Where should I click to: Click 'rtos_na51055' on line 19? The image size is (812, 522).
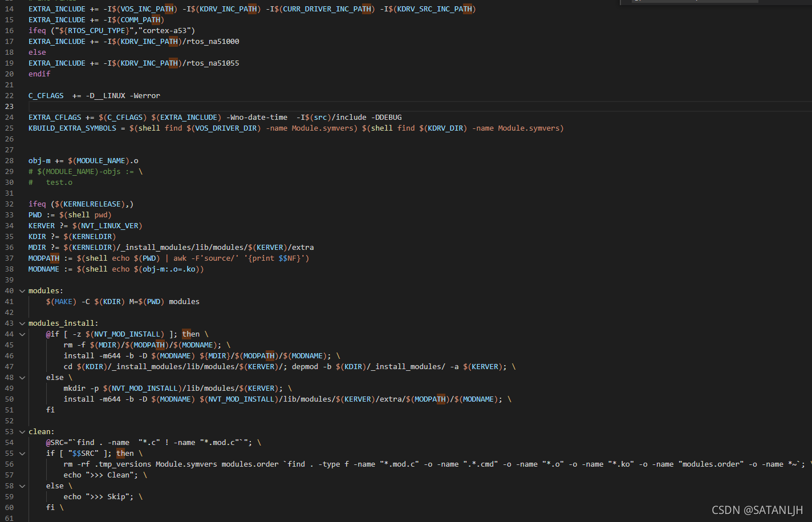[213, 63]
